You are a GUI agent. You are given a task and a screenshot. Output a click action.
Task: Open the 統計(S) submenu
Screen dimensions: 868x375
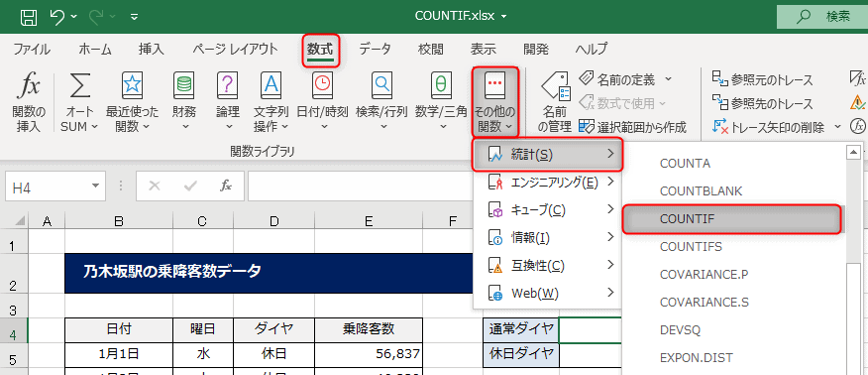[547, 155]
